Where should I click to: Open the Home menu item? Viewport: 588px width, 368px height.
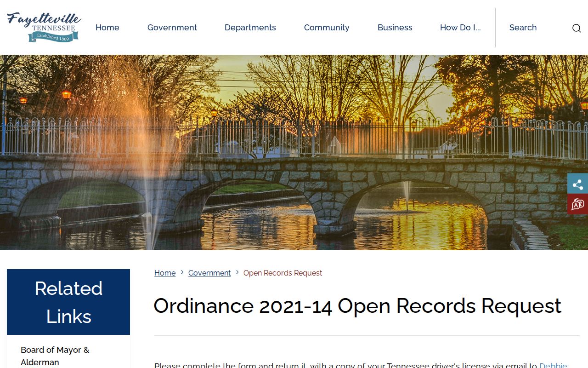pyautogui.click(x=107, y=28)
